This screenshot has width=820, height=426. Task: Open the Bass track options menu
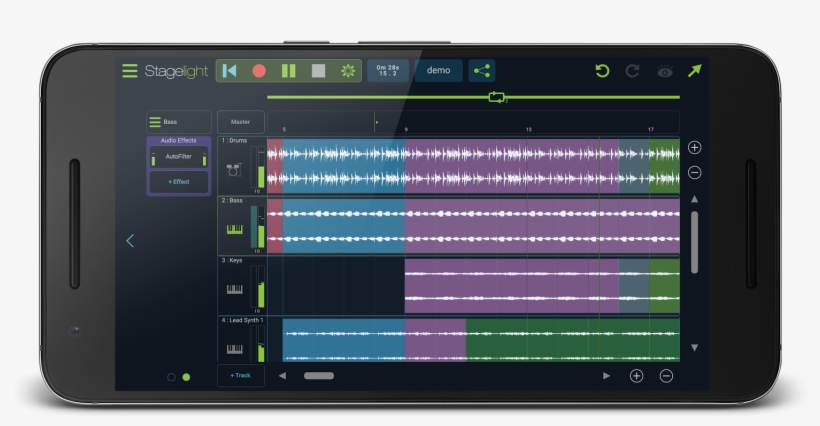pyautogui.click(x=155, y=122)
